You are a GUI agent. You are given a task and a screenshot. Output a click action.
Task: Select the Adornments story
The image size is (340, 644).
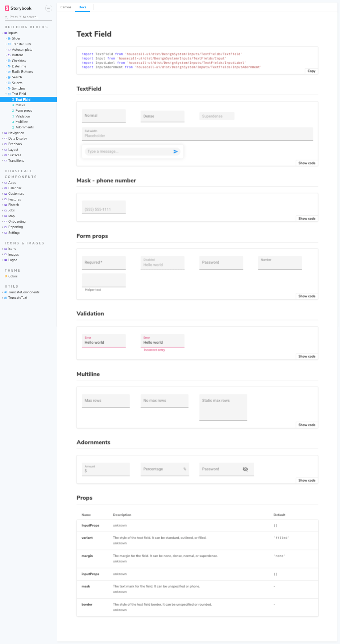pyautogui.click(x=25, y=127)
